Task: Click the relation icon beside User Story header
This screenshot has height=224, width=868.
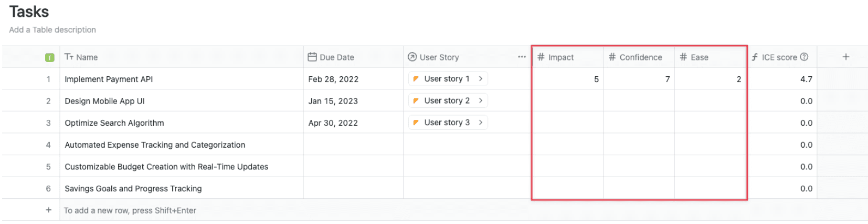Action: (412, 57)
